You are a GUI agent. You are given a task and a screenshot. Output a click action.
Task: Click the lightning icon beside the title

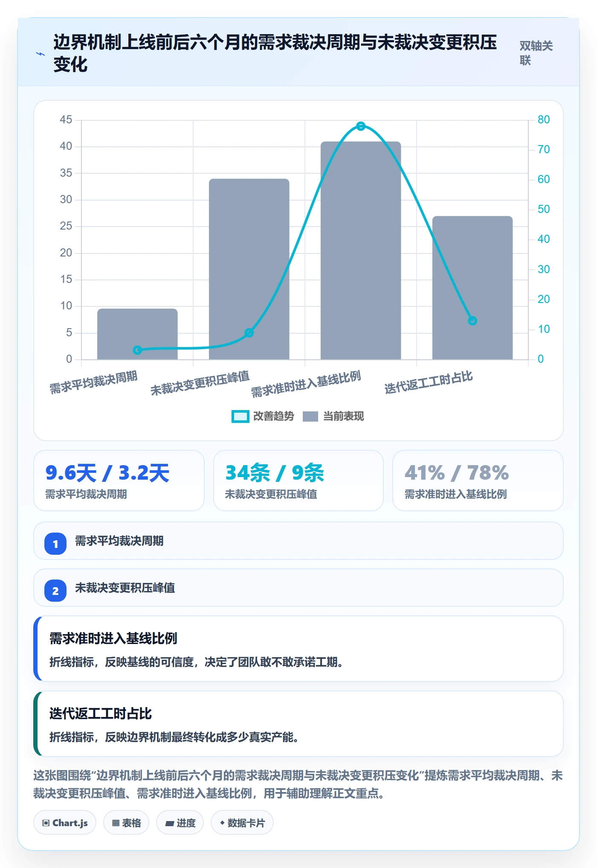pos(41,54)
